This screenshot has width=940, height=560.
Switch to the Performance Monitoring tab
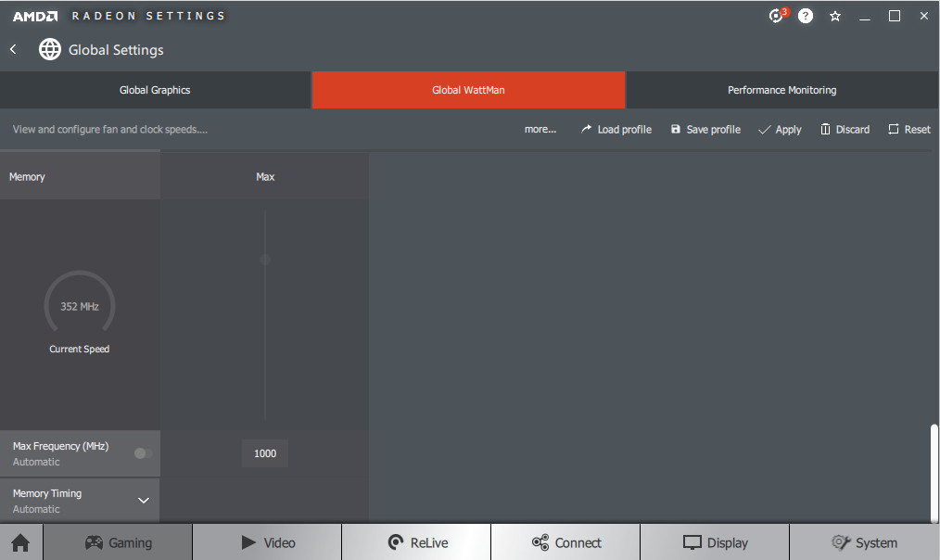pyautogui.click(x=781, y=90)
